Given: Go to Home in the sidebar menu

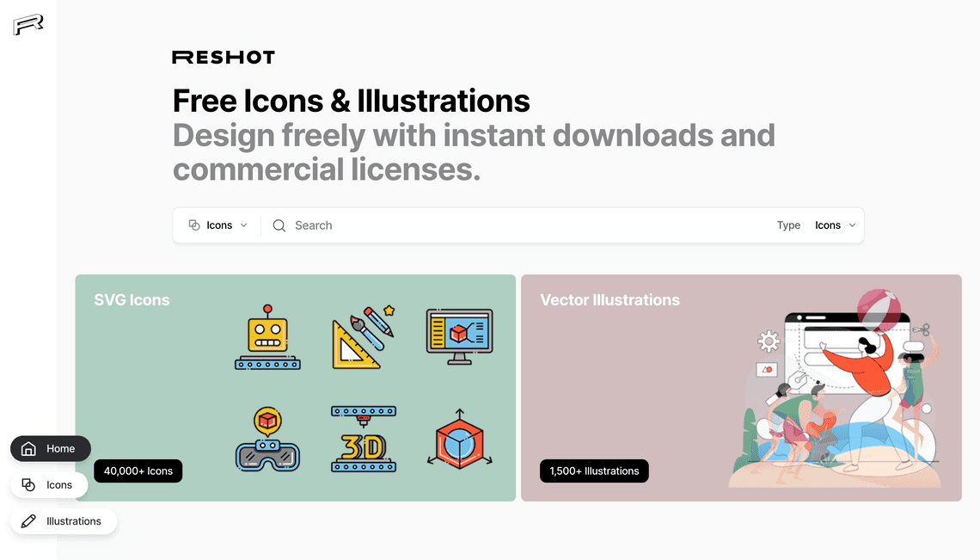Looking at the screenshot, I should (51, 449).
